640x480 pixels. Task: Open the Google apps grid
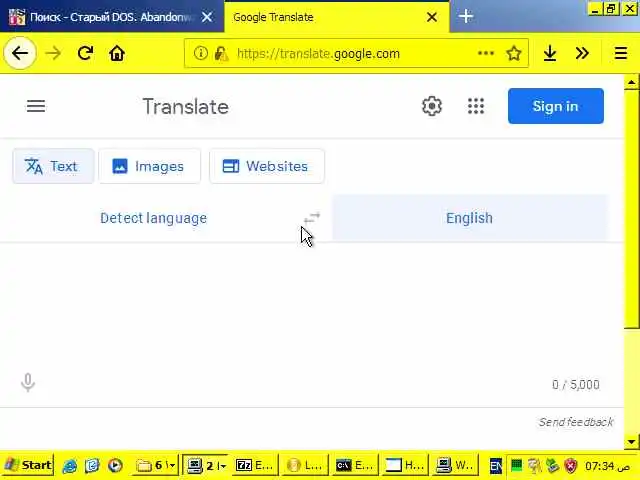pos(476,106)
